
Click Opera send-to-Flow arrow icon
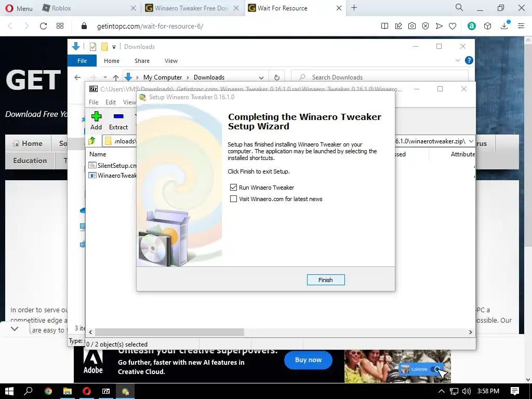439,26
